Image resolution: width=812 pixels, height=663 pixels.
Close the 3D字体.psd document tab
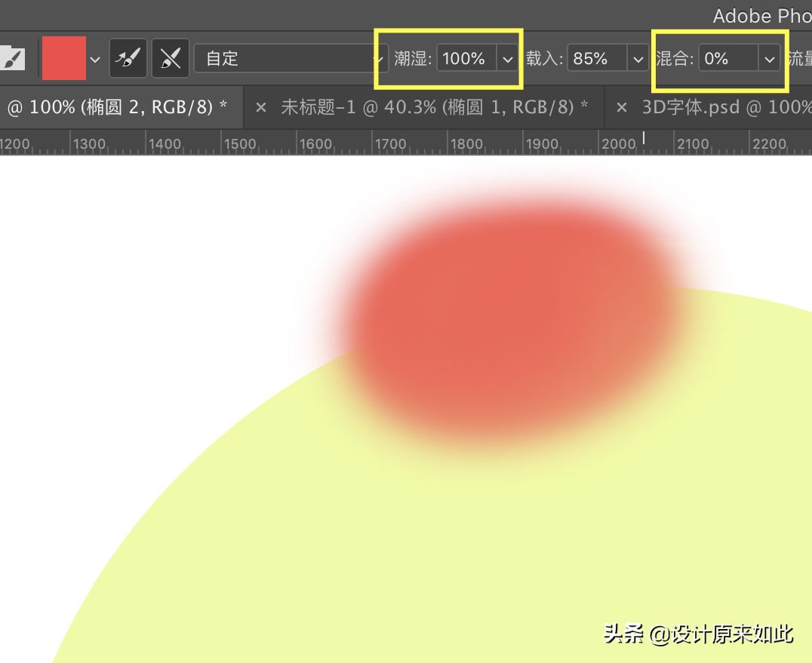pyautogui.click(x=621, y=108)
